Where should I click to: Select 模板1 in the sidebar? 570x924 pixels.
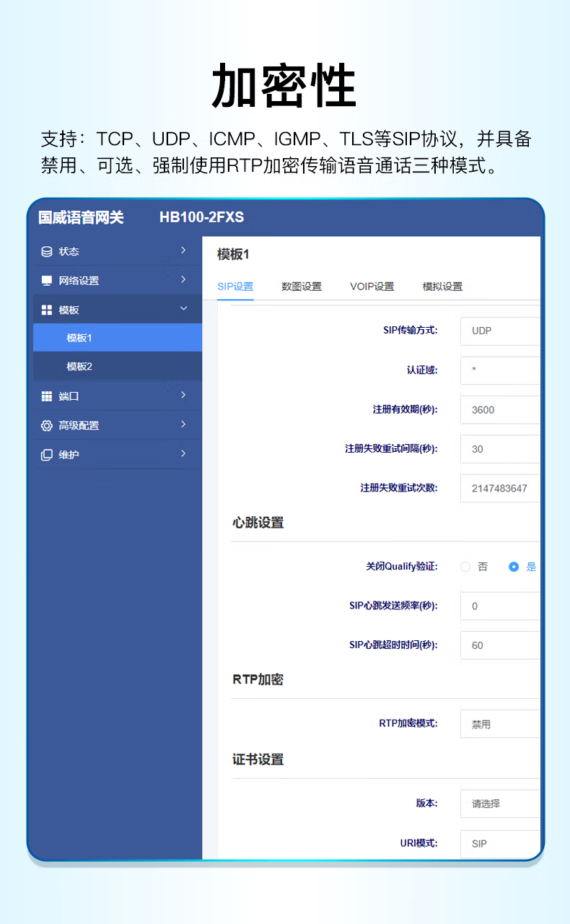coord(79,338)
